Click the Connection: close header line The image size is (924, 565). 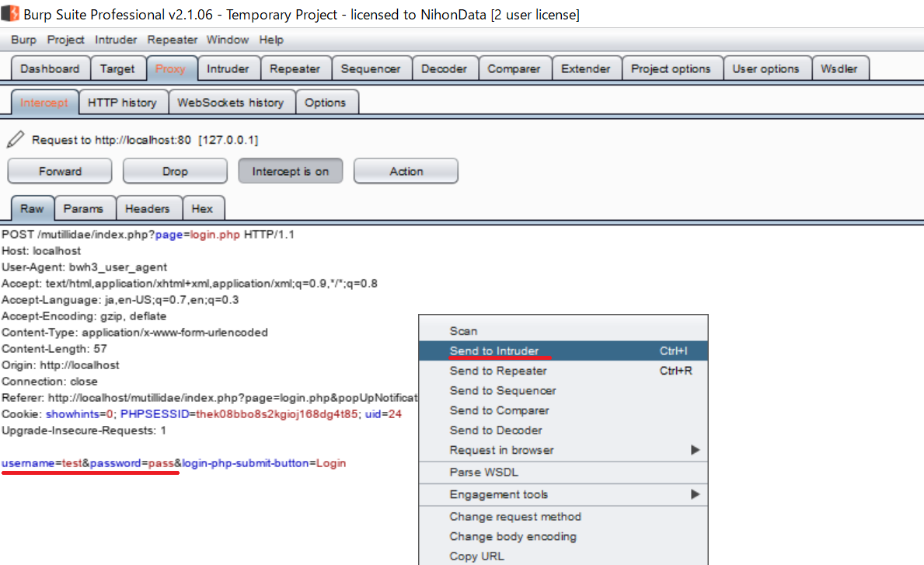click(50, 382)
